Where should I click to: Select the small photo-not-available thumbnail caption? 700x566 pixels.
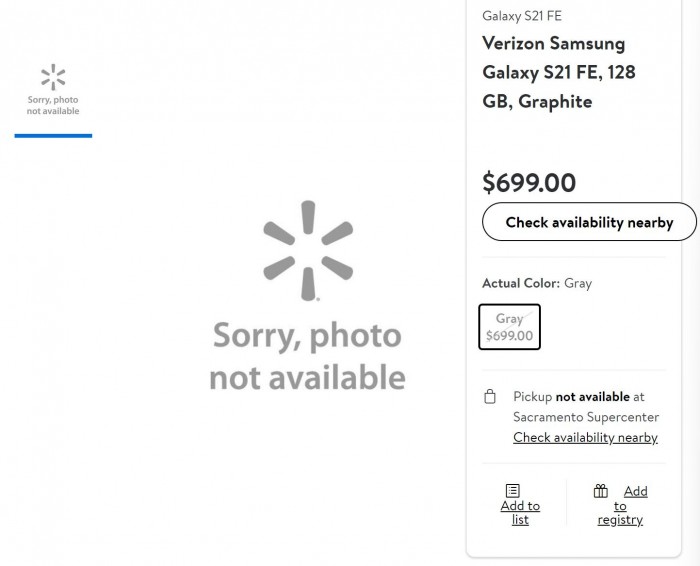(53, 105)
